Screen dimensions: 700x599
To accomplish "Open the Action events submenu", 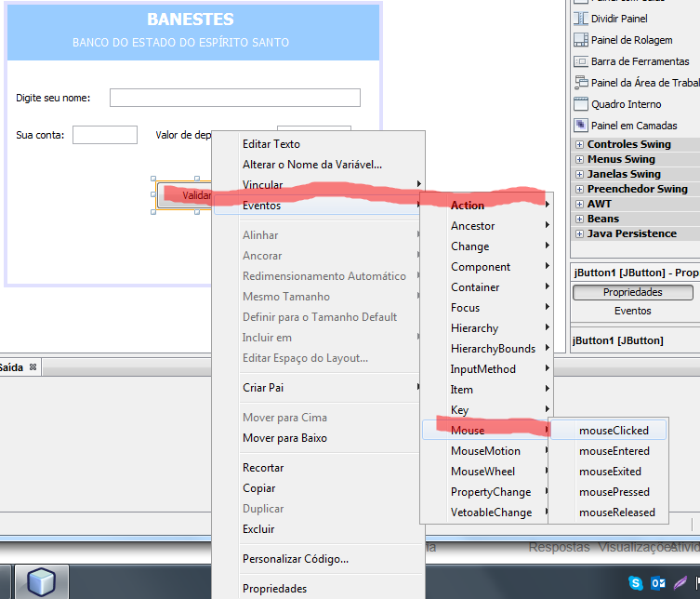I will [x=486, y=205].
